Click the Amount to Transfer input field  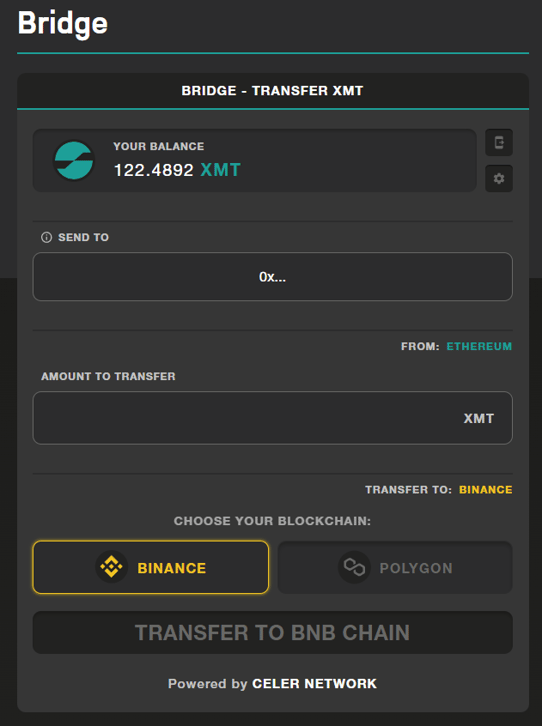pos(273,418)
